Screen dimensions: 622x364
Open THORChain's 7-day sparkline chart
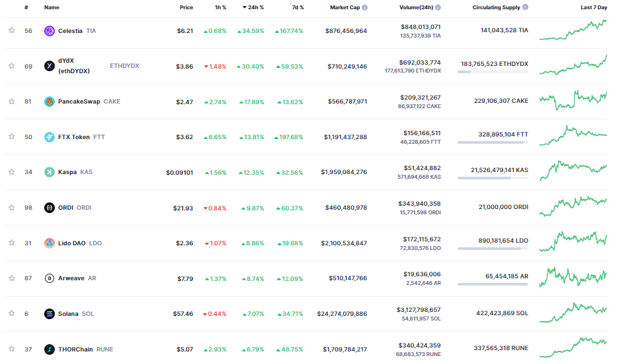coord(573,348)
